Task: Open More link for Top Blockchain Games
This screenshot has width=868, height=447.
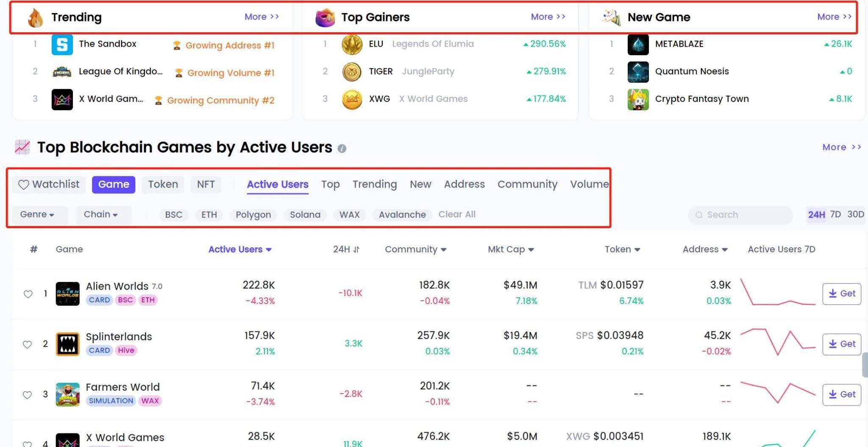Action: (x=842, y=147)
